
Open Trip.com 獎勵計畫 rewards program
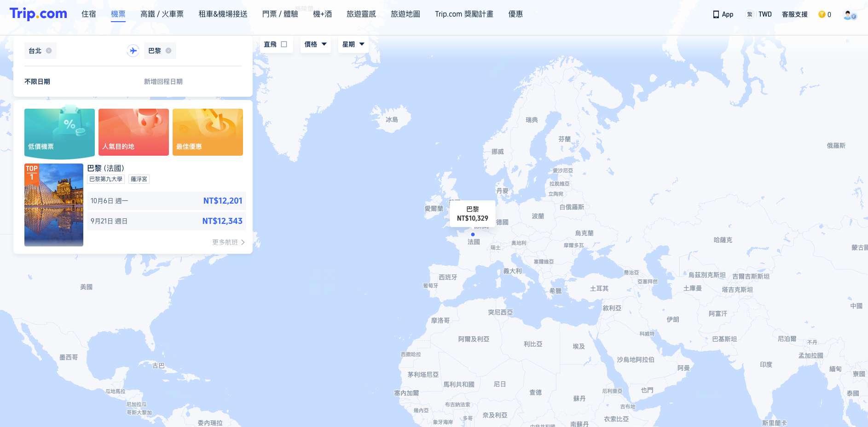(x=464, y=14)
